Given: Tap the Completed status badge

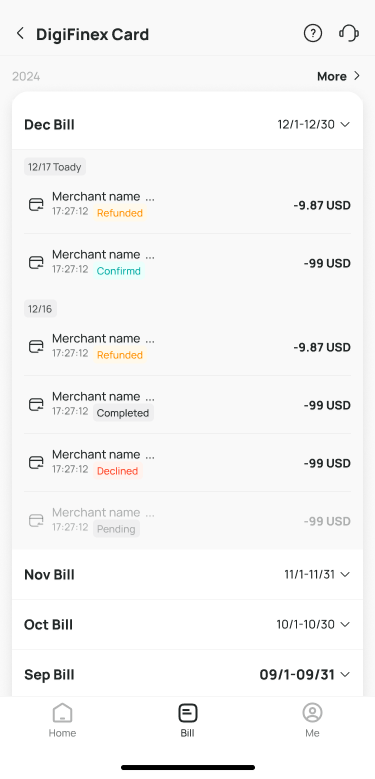Looking at the screenshot, I should click(x=123, y=413).
